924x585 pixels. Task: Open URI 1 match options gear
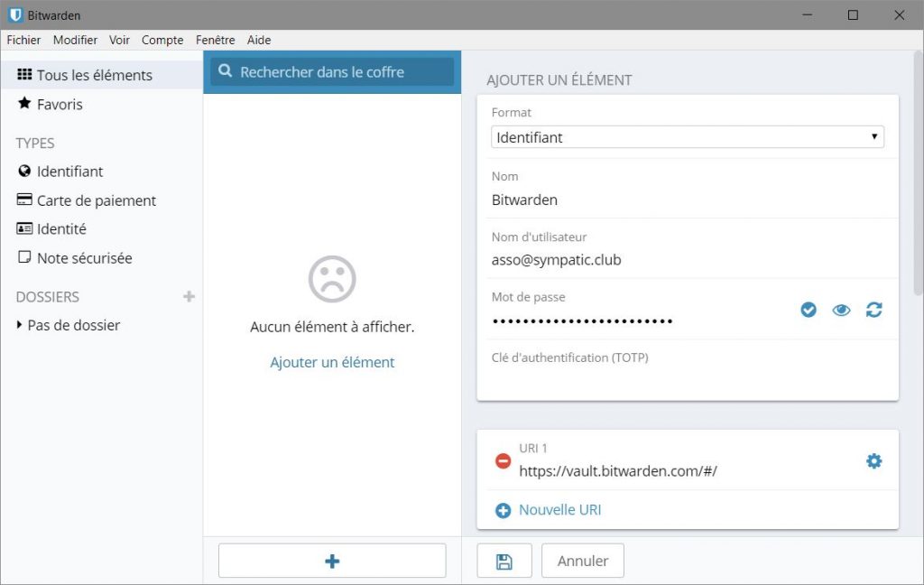(873, 461)
